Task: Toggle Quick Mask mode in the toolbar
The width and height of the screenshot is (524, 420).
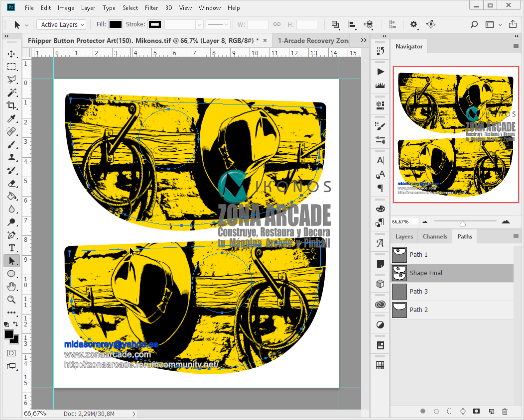Action: [x=11, y=353]
